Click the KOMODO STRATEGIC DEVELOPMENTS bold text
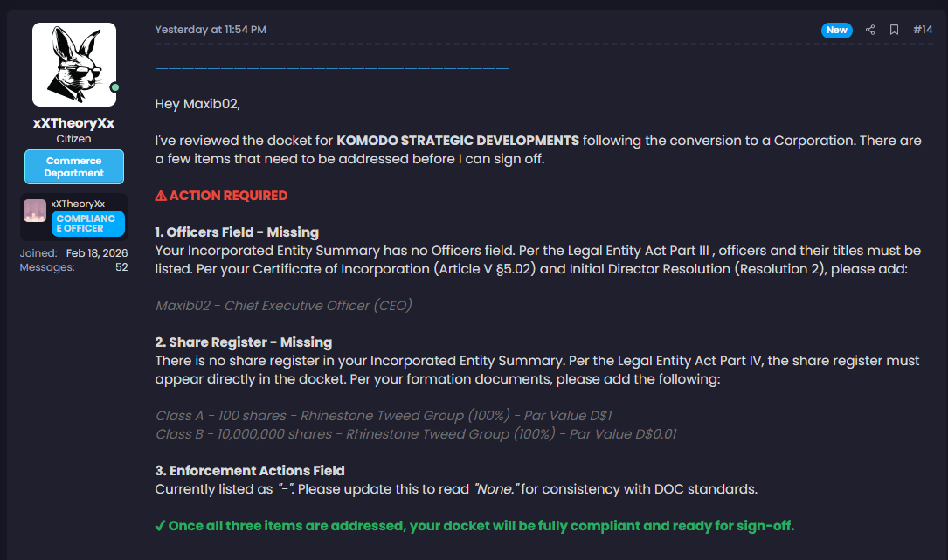Image resolution: width=948 pixels, height=560 pixels. tap(458, 141)
